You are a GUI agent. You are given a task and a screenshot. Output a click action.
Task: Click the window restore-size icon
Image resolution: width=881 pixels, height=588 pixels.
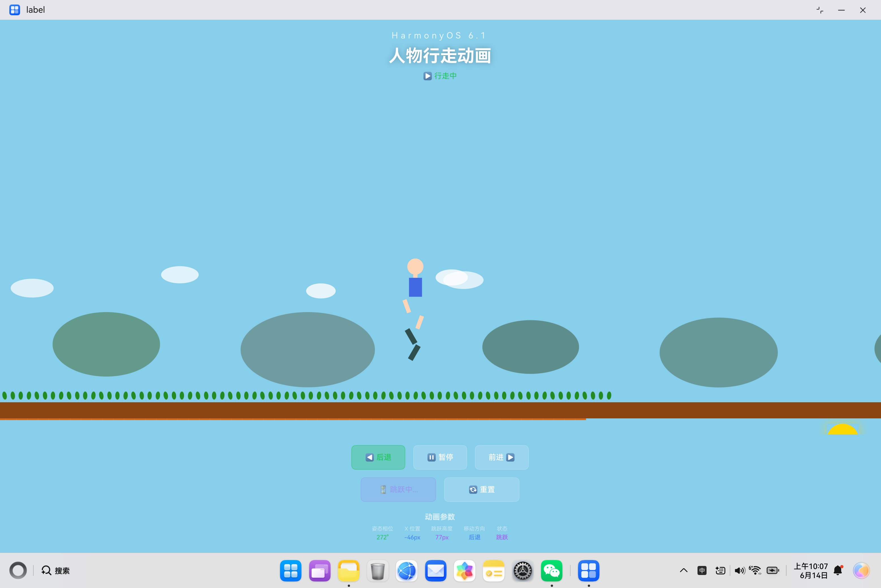[820, 10]
